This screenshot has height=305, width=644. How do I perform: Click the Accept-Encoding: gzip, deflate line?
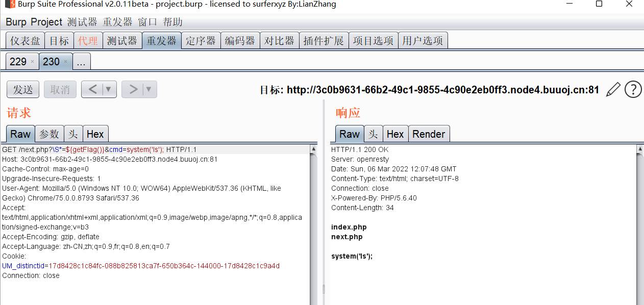point(51,237)
